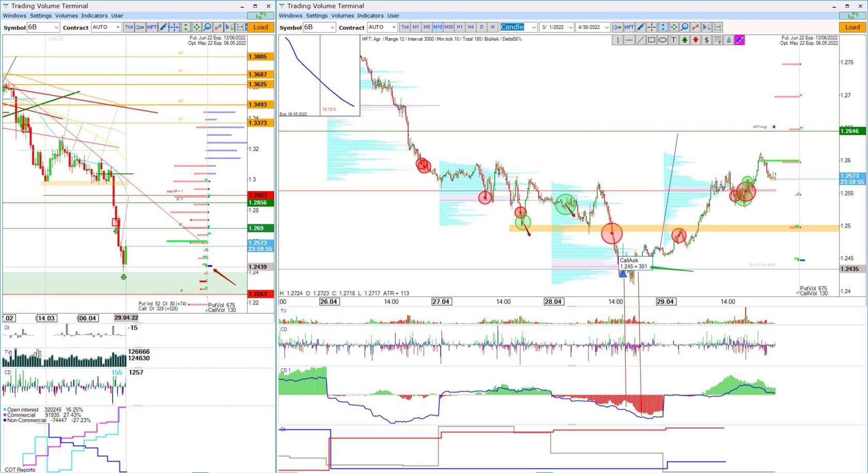Viewport: 868px width, 473px height.
Task: Click the HFT button in left window toolbar
Action: tap(152, 27)
